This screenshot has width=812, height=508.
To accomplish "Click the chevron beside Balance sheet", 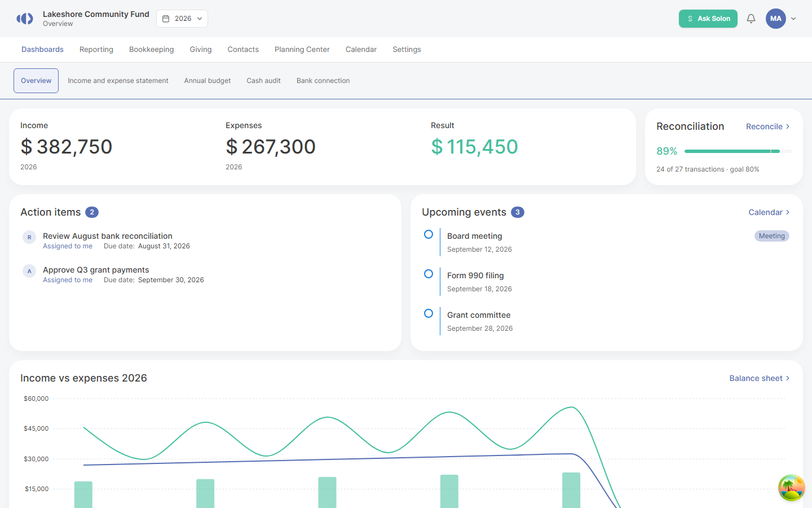I will click(x=788, y=378).
